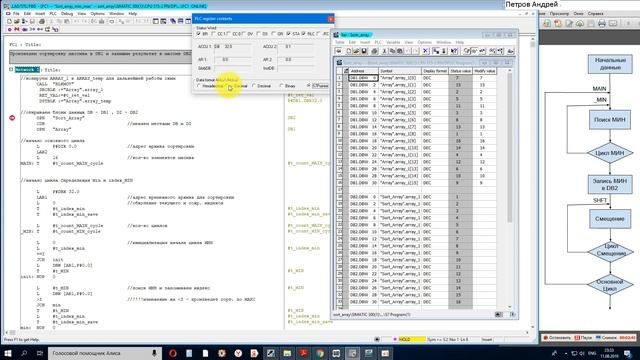Open Windows Start menu
The image size is (640, 360).
click(x=8, y=353)
